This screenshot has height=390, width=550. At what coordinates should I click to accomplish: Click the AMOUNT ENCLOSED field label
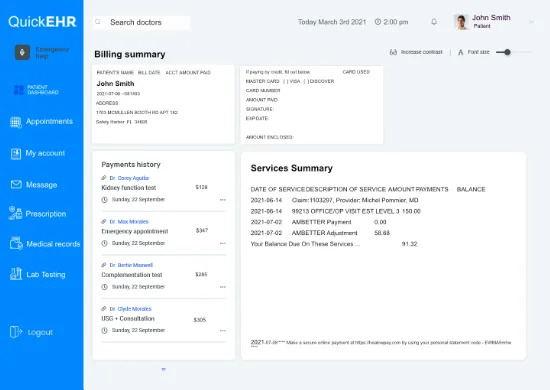269,137
